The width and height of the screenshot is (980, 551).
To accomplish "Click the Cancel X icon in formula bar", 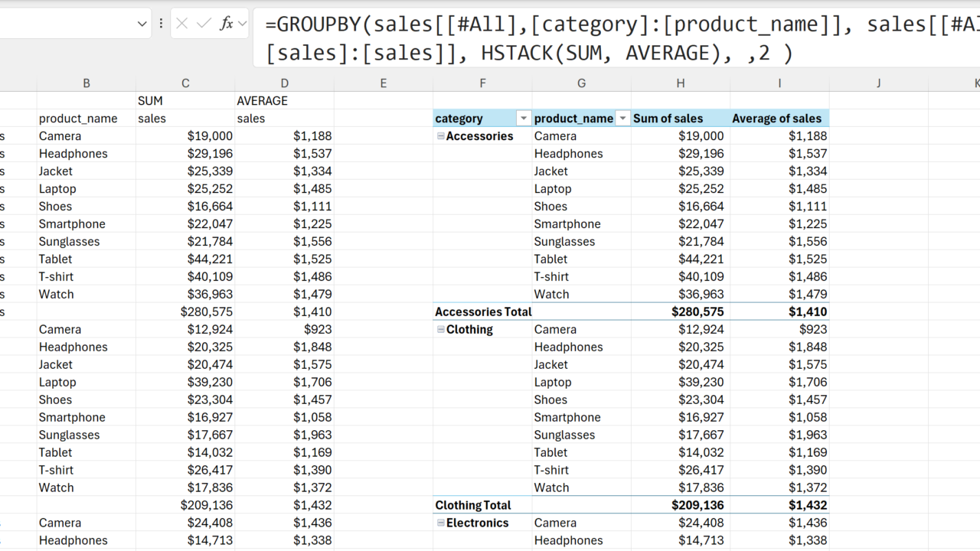I will 181,24.
